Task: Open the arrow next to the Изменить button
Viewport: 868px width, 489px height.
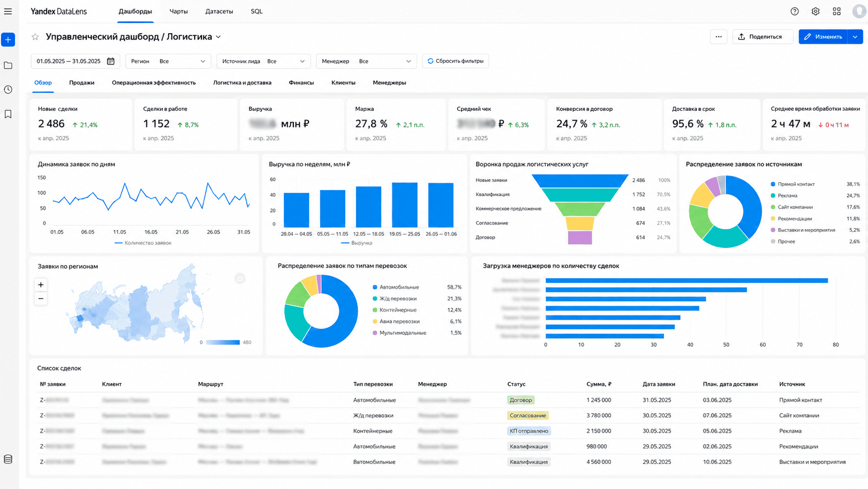Action: pyautogui.click(x=856, y=37)
